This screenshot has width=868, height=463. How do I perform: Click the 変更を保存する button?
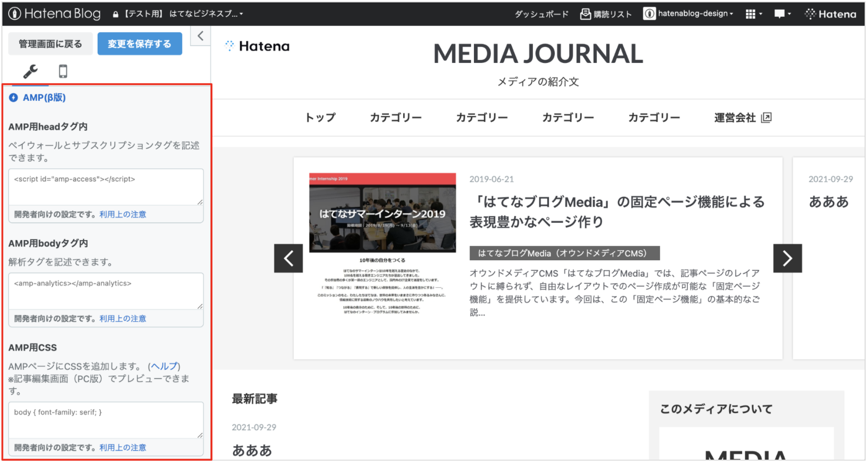[x=139, y=44]
